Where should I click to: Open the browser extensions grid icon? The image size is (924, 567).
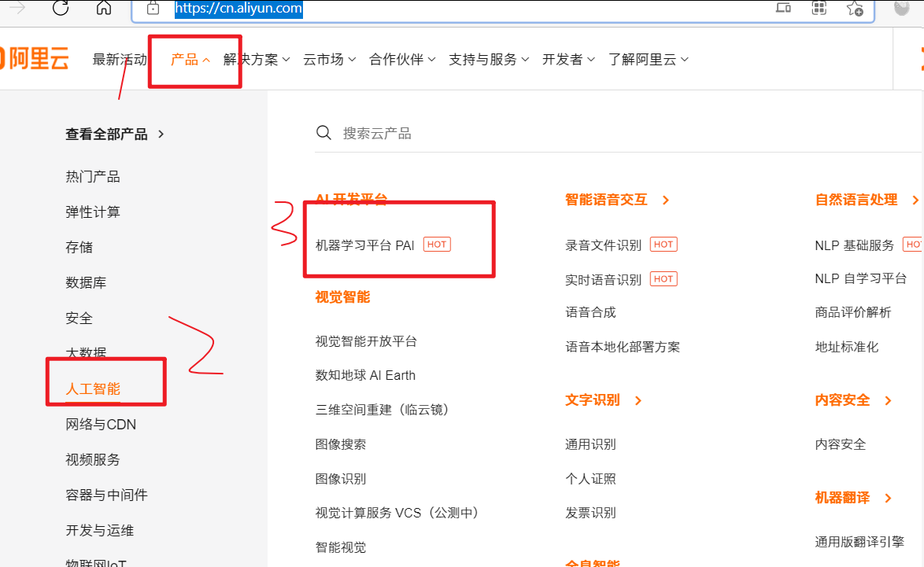pos(819,8)
